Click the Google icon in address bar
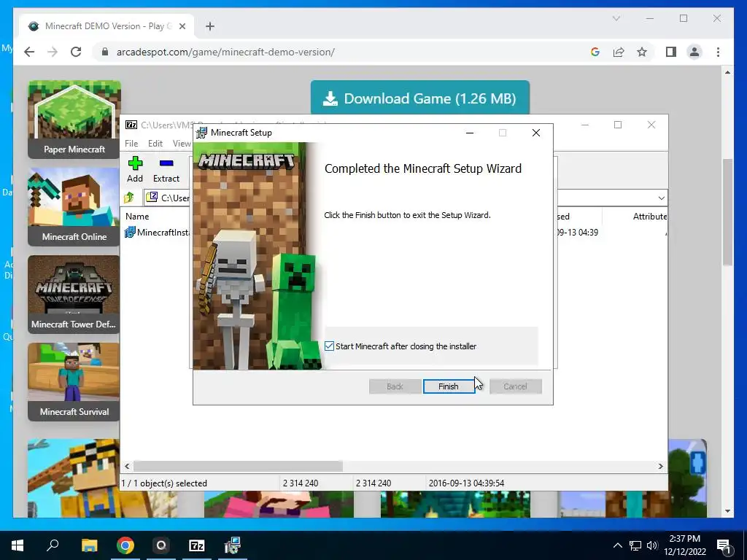This screenshot has width=747, height=560. click(x=595, y=52)
